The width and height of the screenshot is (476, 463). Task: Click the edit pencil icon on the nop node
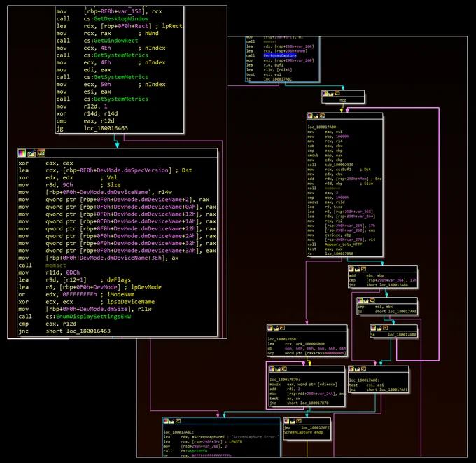click(x=331, y=94)
